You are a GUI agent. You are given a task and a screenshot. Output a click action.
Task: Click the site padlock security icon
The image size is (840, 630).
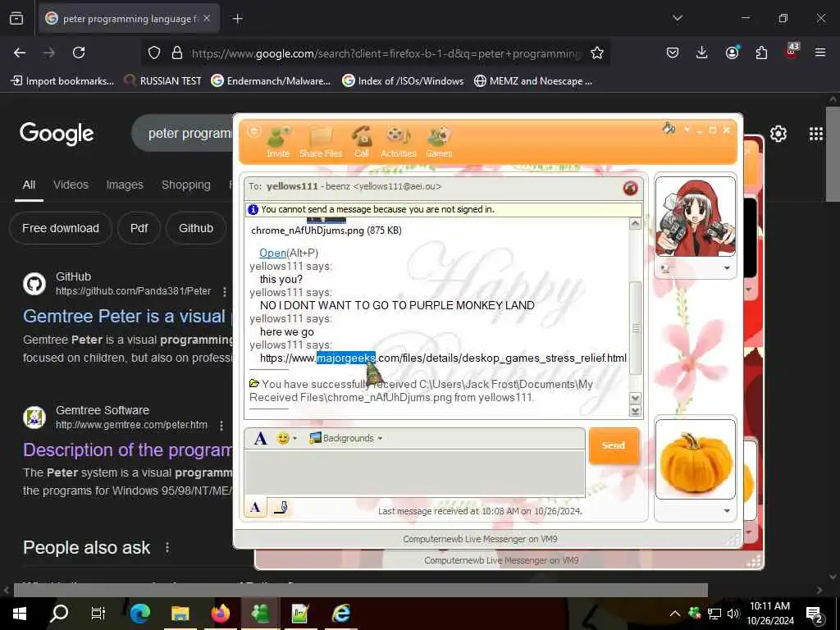[x=177, y=52]
